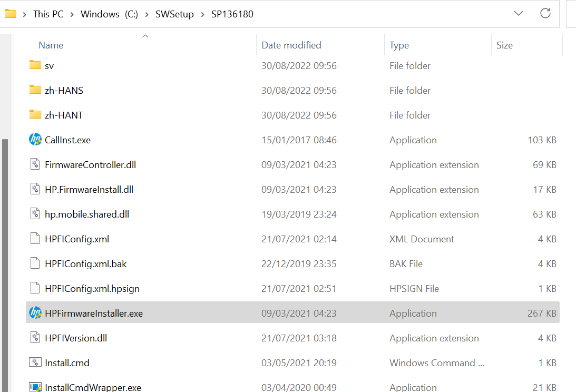Click the Type column header

point(399,45)
